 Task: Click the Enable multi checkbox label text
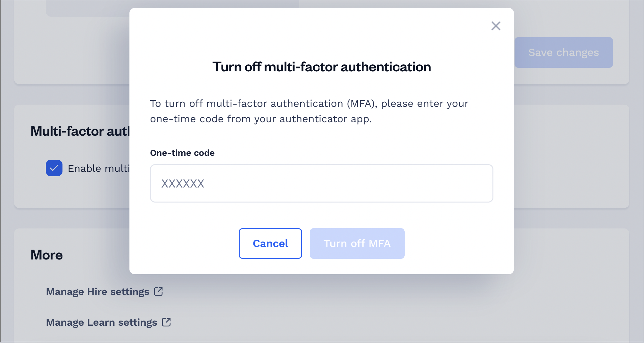pos(99,168)
